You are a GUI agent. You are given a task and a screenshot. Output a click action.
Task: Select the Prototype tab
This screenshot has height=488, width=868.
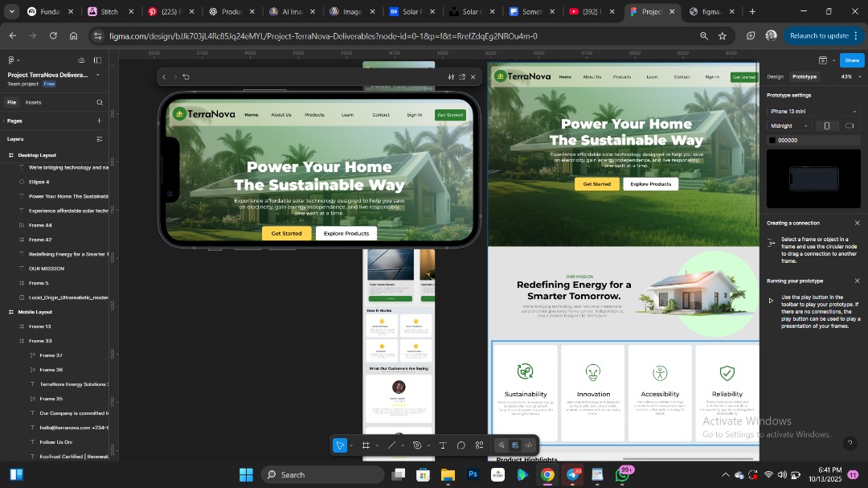[805, 77]
